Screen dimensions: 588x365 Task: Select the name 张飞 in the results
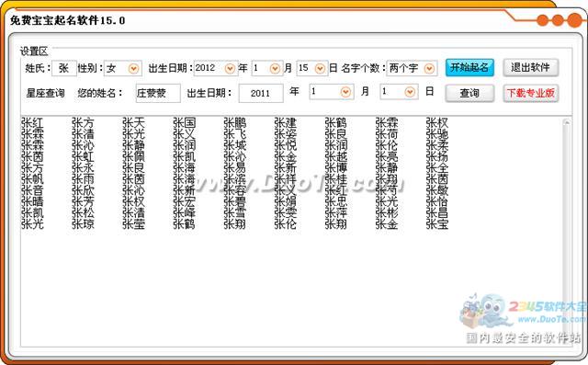[235, 134]
